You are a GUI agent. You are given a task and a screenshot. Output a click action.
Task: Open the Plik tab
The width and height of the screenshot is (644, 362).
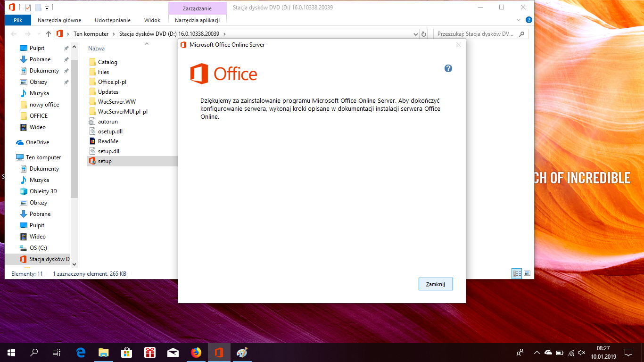coord(18,20)
